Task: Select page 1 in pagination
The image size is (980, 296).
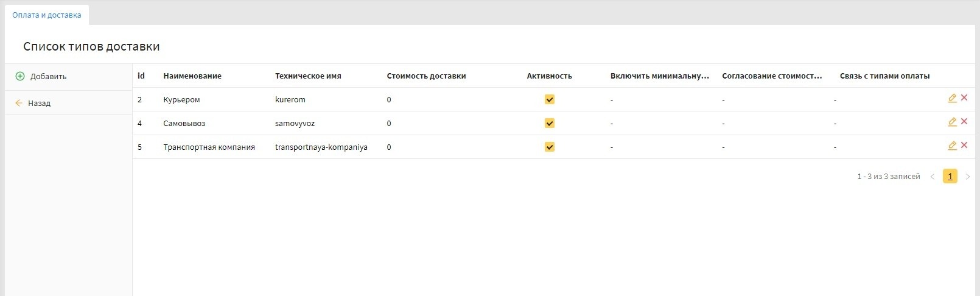Action: pyautogui.click(x=950, y=177)
